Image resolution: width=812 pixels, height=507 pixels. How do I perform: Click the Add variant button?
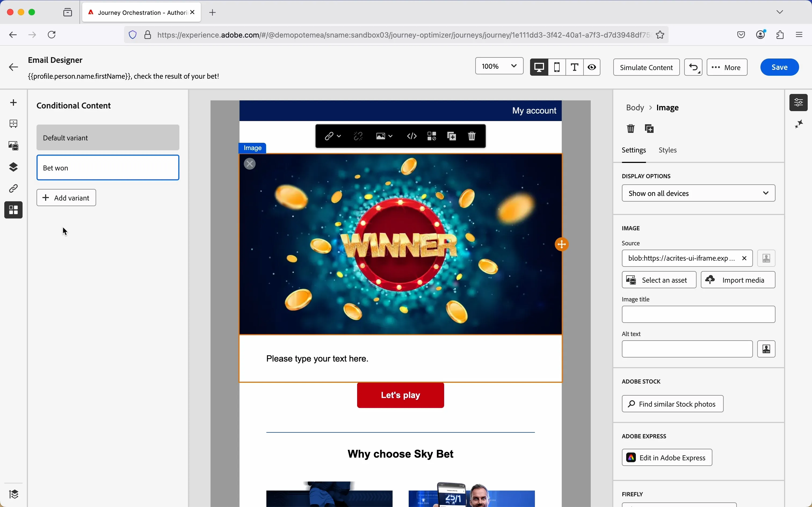click(66, 198)
